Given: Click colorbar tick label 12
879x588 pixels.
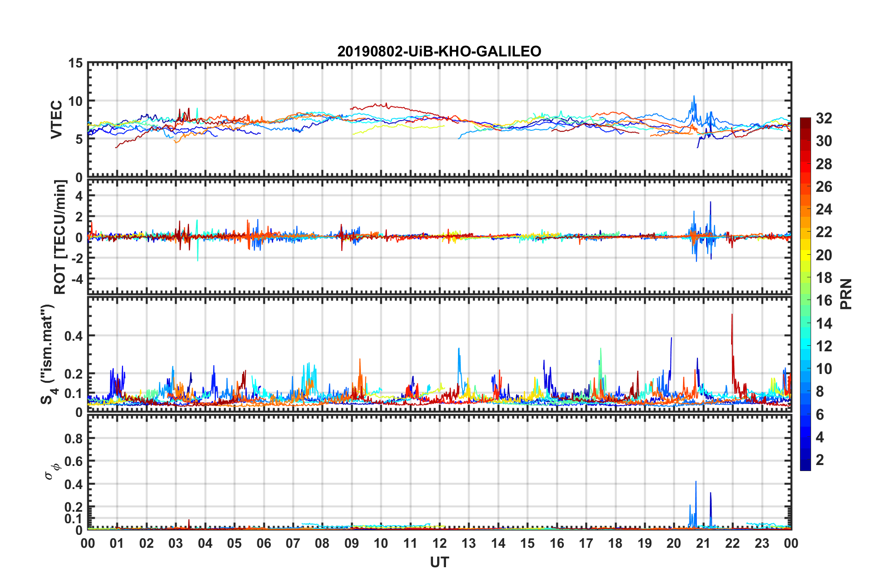Looking at the screenshot, I should [824, 346].
